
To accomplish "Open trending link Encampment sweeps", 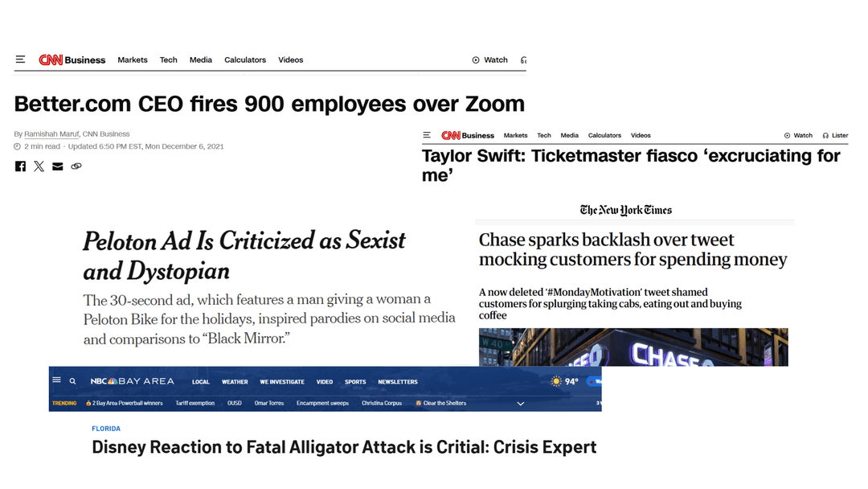I will coord(322,403).
